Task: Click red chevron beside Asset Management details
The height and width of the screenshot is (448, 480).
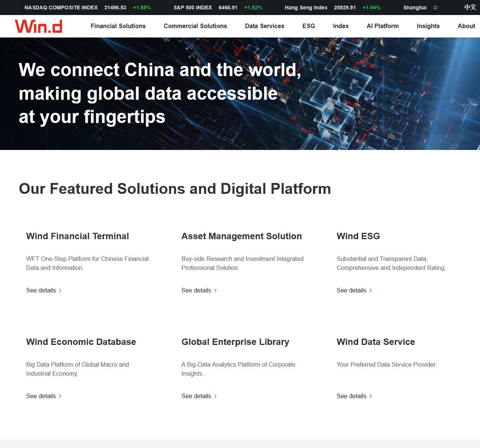Action: point(215,291)
